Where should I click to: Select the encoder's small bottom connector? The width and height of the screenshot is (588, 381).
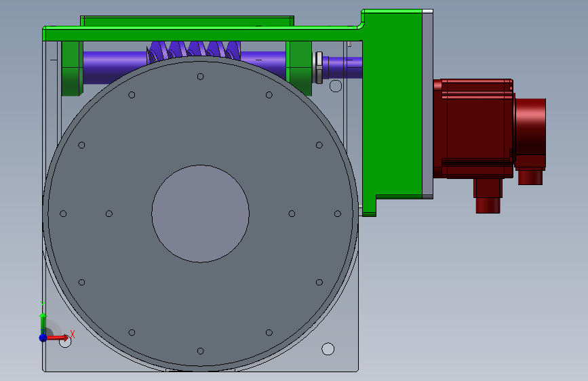[x=530, y=178]
